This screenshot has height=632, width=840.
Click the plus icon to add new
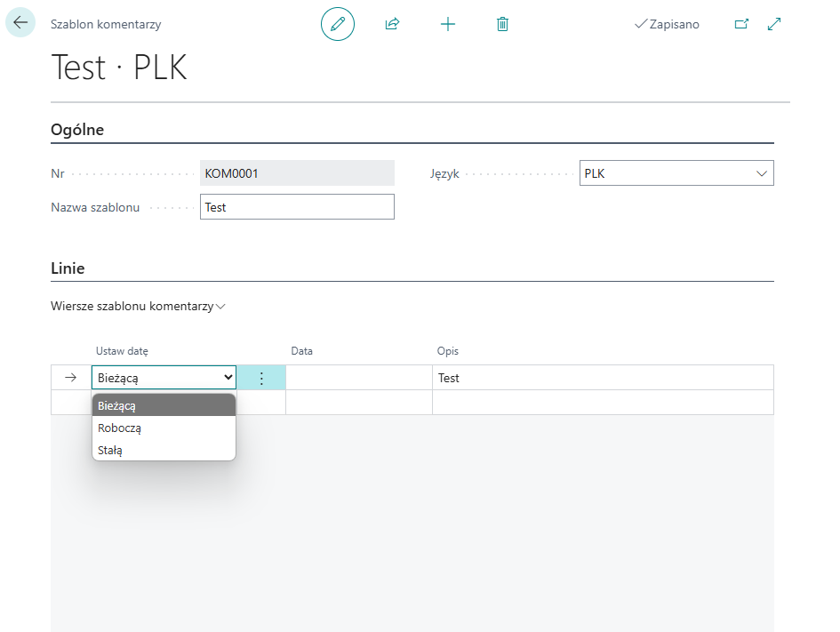point(448,24)
